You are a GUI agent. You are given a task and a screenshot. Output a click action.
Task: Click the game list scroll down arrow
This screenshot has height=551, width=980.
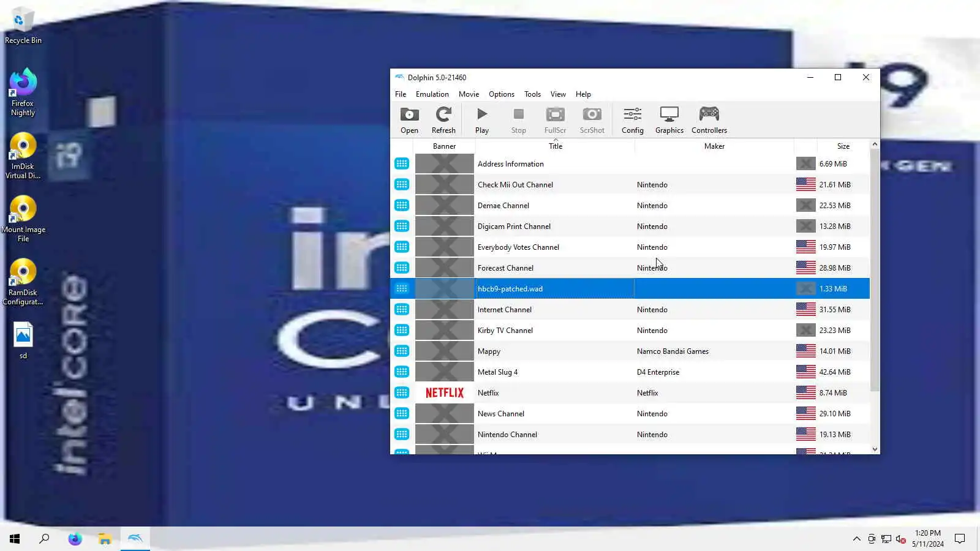[875, 449]
